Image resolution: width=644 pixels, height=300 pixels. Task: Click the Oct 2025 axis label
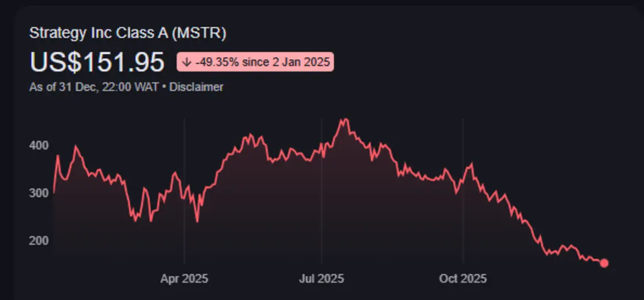pyautogui.click(x=463, y=279)
